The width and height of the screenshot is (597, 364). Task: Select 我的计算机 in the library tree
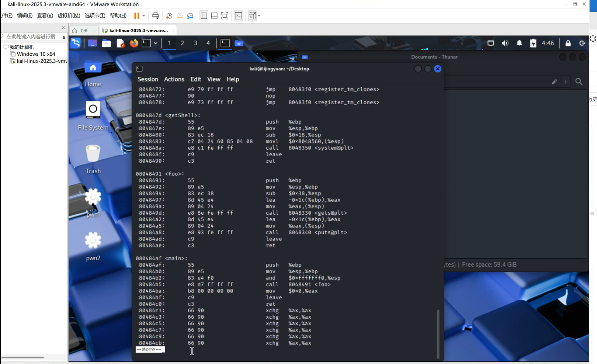point(22,47)
